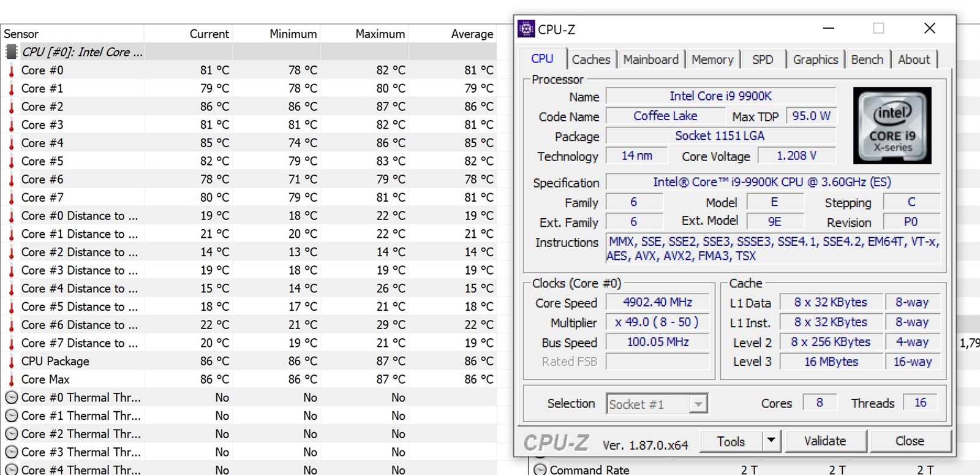The image size is (980, 475).
Task: Click the Package field Socket 1151 LGA
Action: (x=721, y=135)
